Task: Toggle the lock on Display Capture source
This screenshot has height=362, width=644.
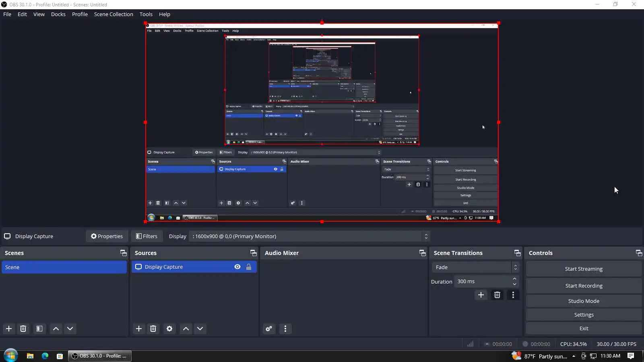Action: [x=249, y=267]
